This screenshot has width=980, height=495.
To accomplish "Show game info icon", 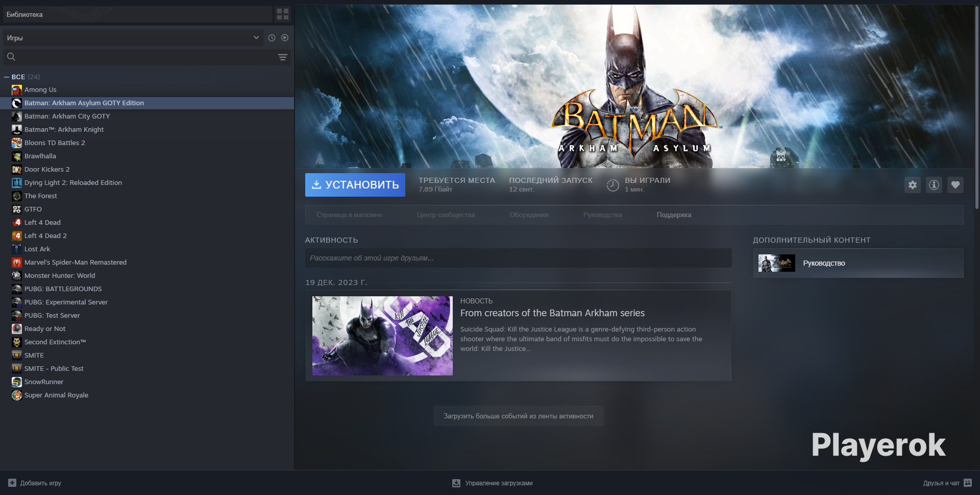I will pyautogui.click(x=934, y=185).
